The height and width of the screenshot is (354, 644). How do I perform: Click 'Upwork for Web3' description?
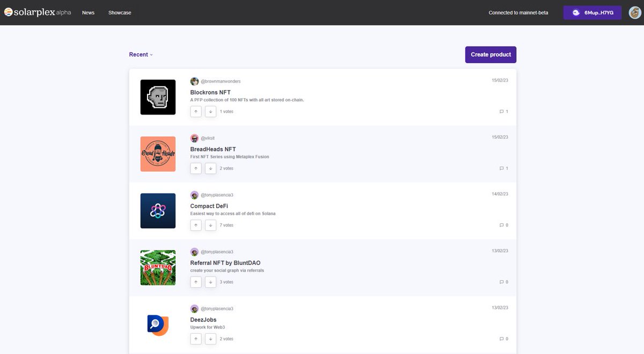pos(208,327)
